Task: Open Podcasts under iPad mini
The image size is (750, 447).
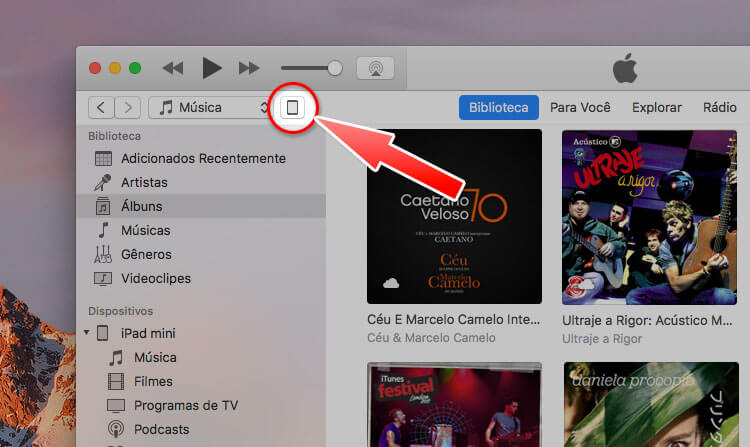Action: click(162, 429)
